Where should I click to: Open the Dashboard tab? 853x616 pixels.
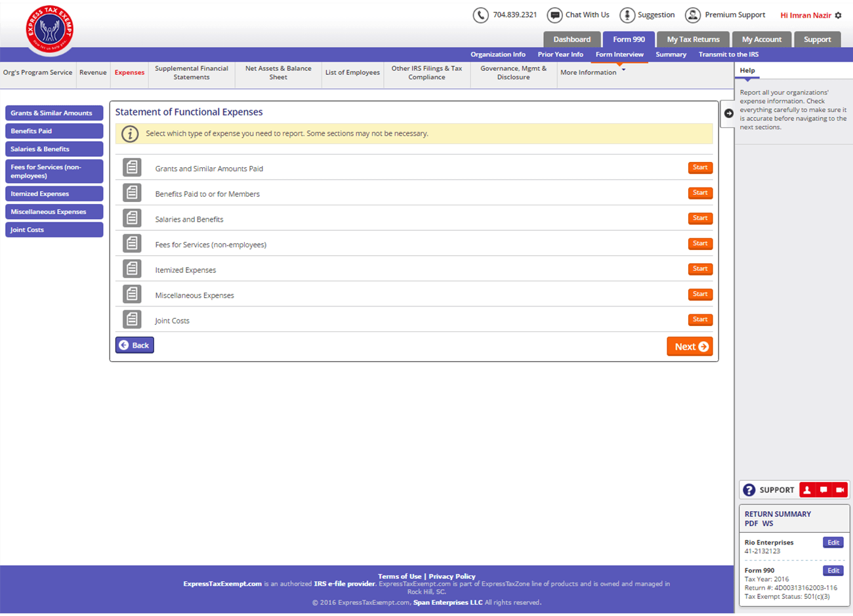click(572, 39)
